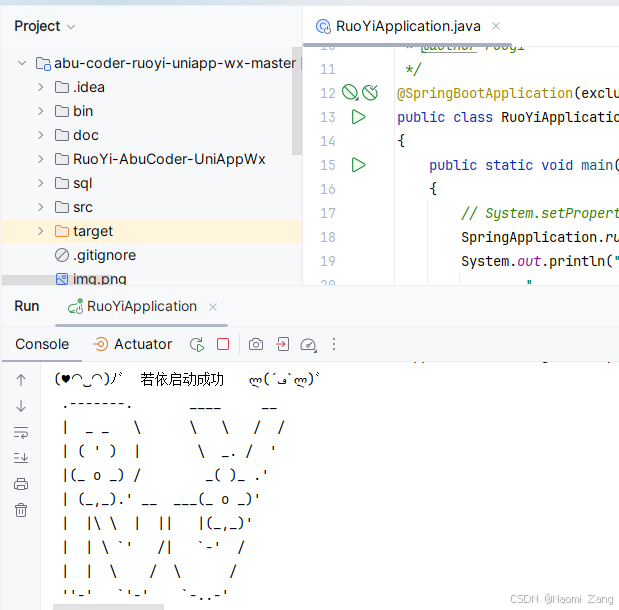Stop the running RuoYiApplication
This screenshot has height=610, width=619.
(223, 344)
